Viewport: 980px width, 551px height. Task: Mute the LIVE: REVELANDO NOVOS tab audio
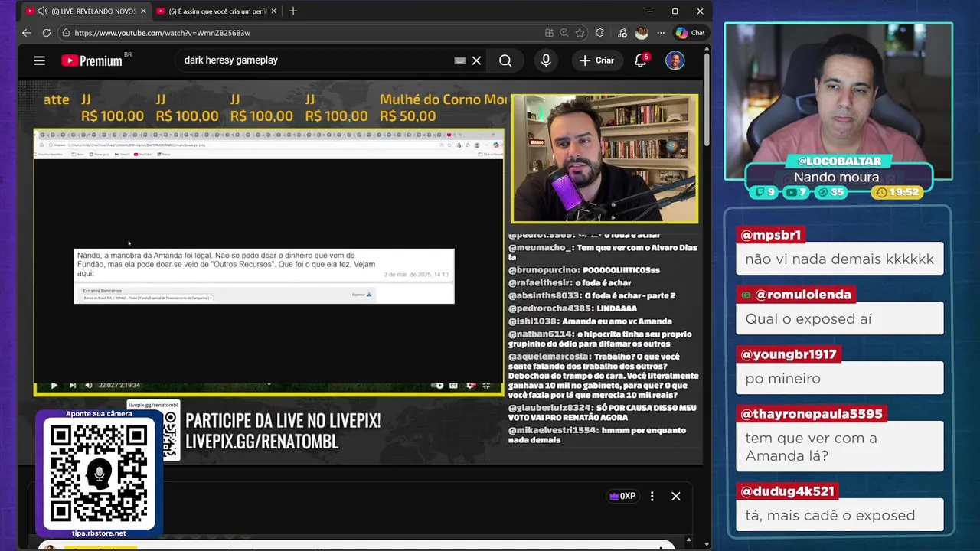point(43,11)
